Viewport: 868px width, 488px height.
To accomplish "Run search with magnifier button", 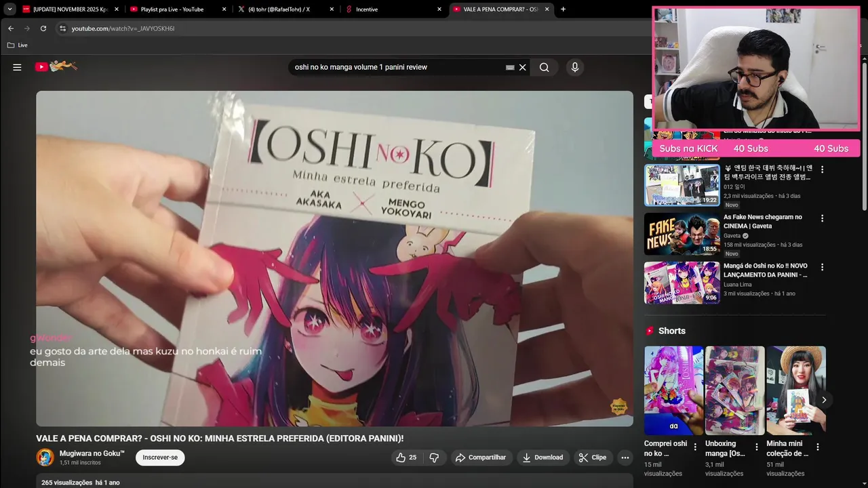I will coord(544,67).
